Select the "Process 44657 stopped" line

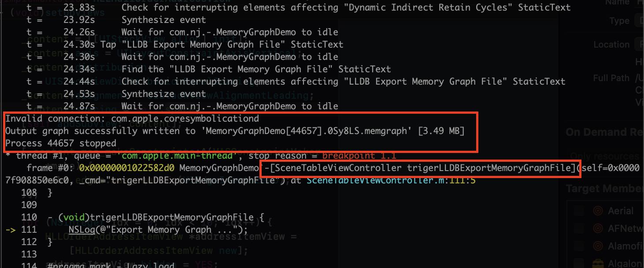tap(61, 143)
